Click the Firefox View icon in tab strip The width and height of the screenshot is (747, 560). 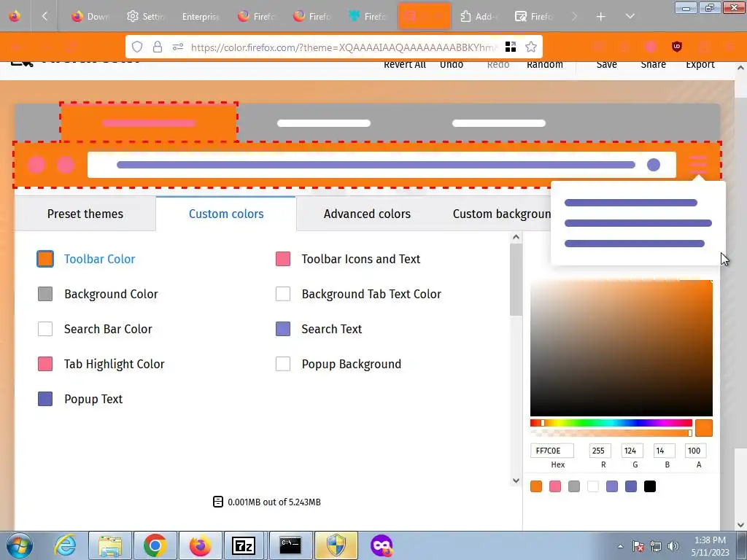[x=15, y=16]
